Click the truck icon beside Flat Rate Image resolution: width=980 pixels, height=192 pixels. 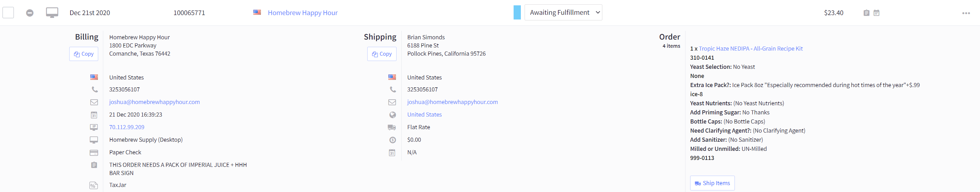tap(391, 127)
